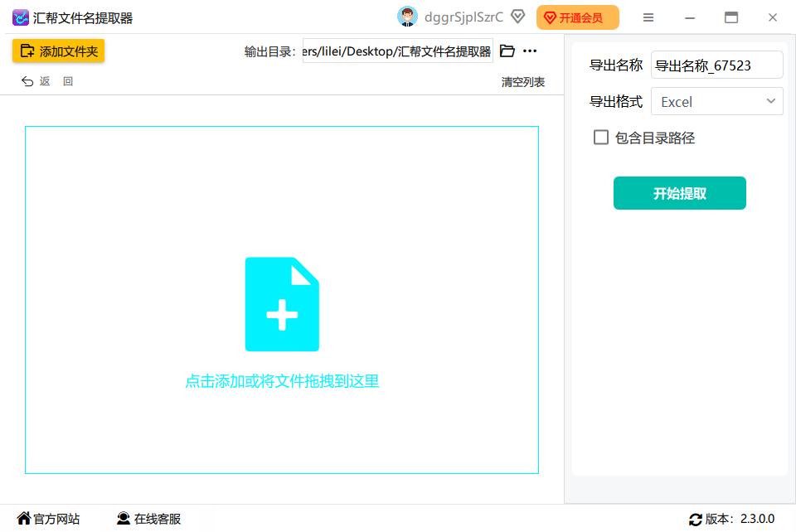Click the 返回 back arrow icon
Viewport: 796px width, 532px height.
[27, 80]
